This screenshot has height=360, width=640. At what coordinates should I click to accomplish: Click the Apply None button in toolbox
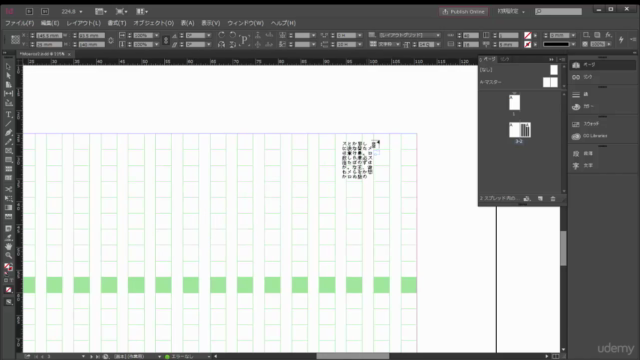click(x=8, y=290)
